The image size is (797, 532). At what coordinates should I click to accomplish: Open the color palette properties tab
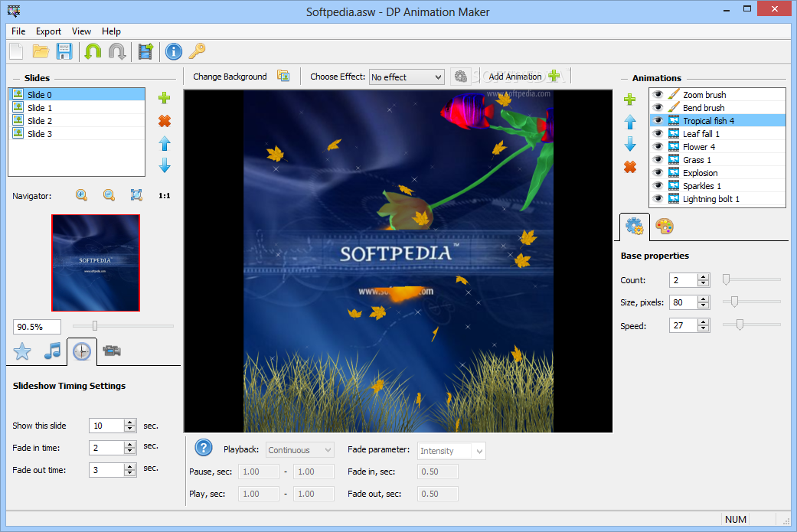664,226
